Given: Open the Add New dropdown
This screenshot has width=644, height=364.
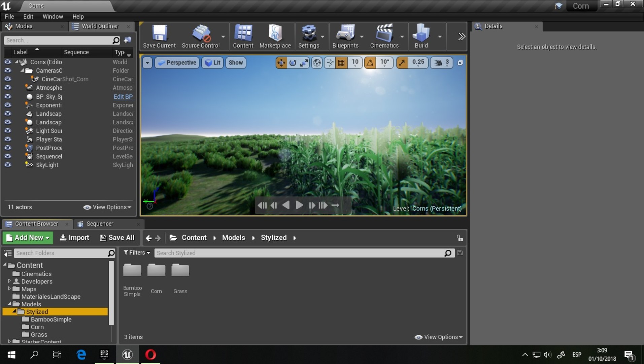Looking at the screenshot, I should pyautogui.click(x=28, y=238).
